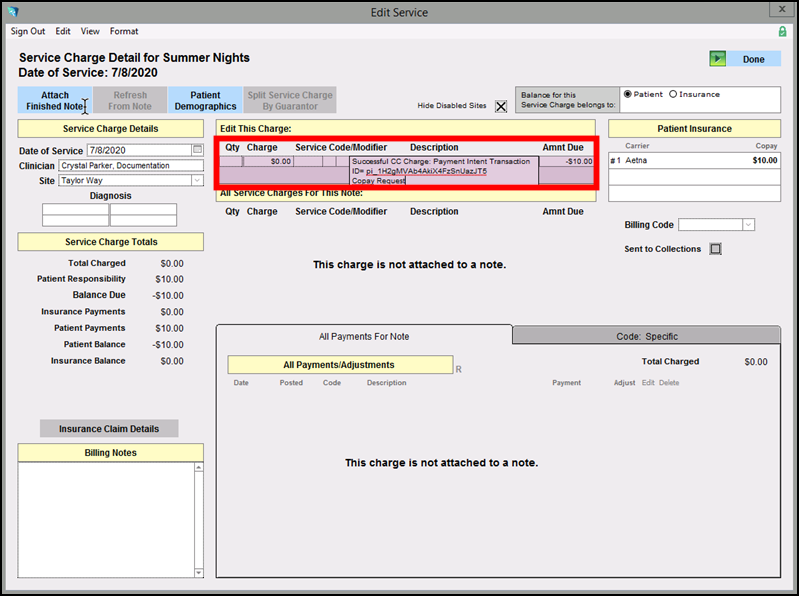Open the Billing Code dropdown
The height and width of the screenshot is (596, 799).
(x=748, y=225)
